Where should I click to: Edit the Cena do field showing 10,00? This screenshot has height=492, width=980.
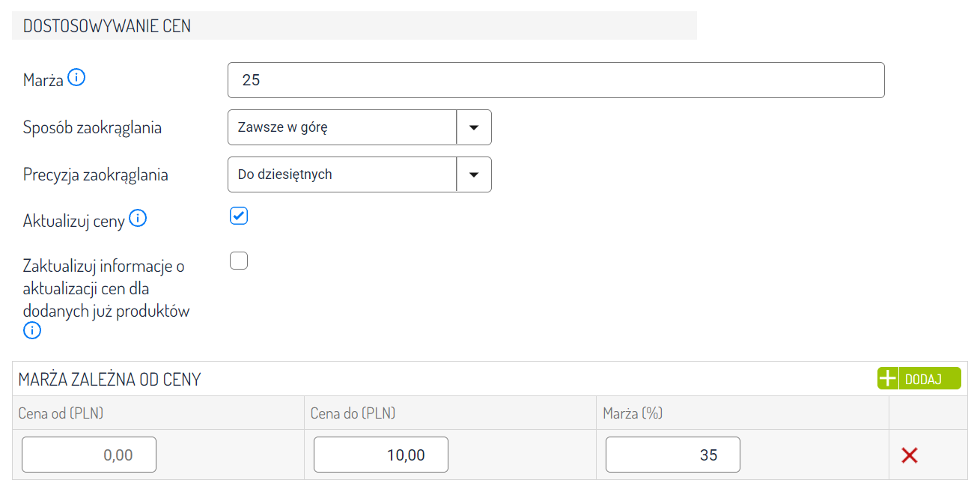tap(380, 455)
